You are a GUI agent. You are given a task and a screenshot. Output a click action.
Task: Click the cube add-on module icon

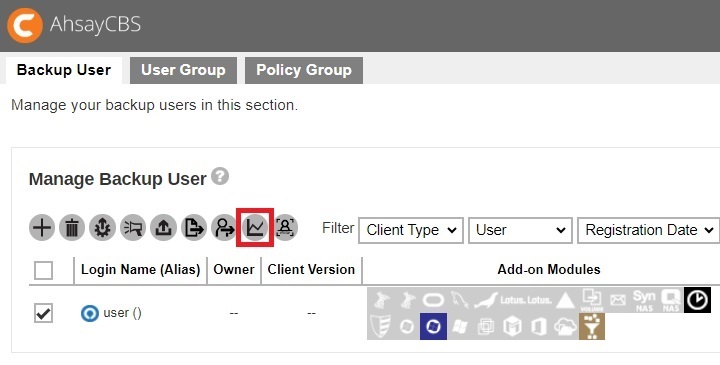(512, 326)
